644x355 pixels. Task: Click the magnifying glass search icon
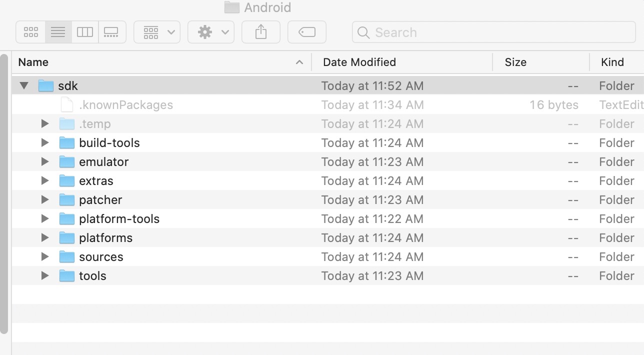[x=364, y=32]
